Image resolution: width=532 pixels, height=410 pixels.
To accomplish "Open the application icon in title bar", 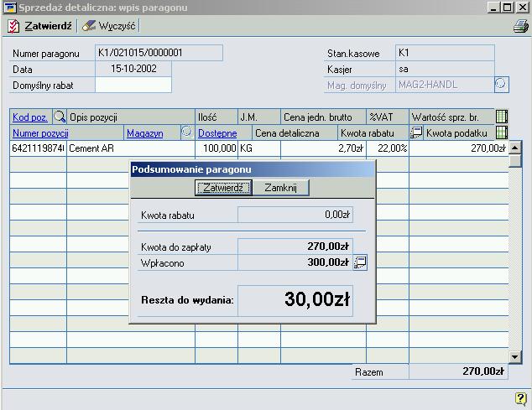I will click(10, 7).
